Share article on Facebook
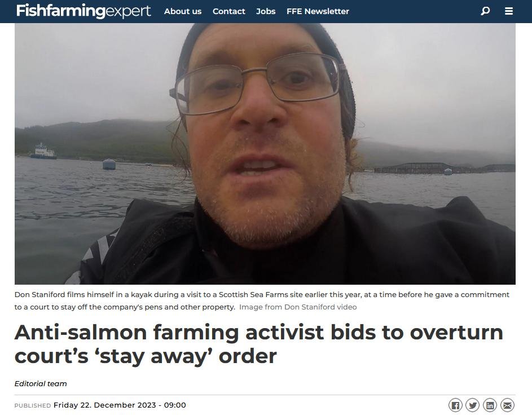Screen dimensions: 532x420 coord(455,405)
